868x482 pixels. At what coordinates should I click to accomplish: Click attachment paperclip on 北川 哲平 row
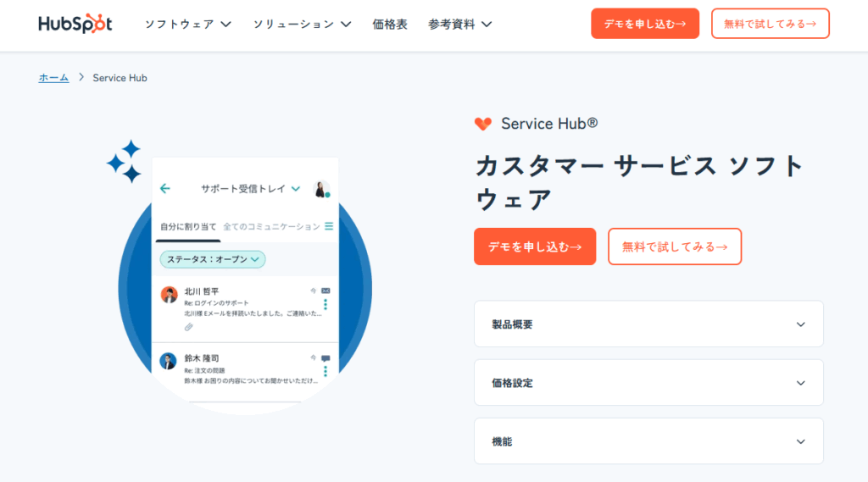(189, 327)
